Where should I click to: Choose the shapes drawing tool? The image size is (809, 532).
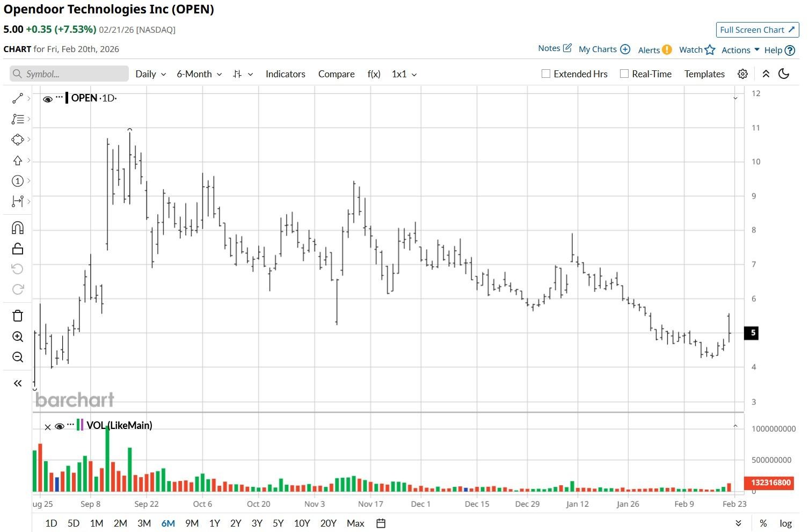point(18,140)
